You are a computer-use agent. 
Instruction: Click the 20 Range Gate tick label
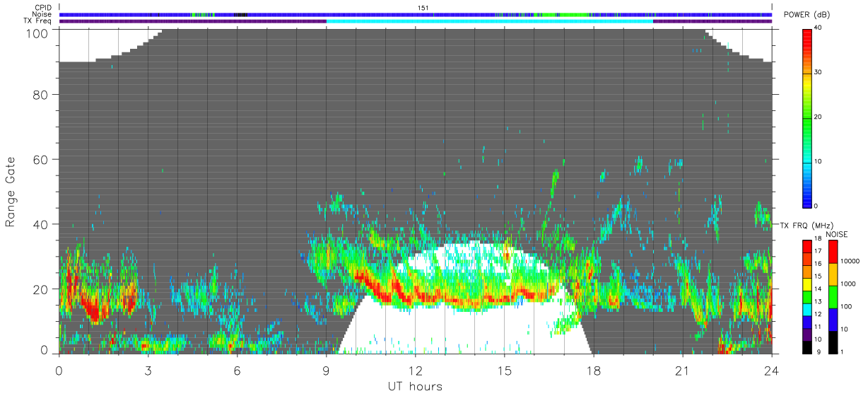click(x=40, y=289)
